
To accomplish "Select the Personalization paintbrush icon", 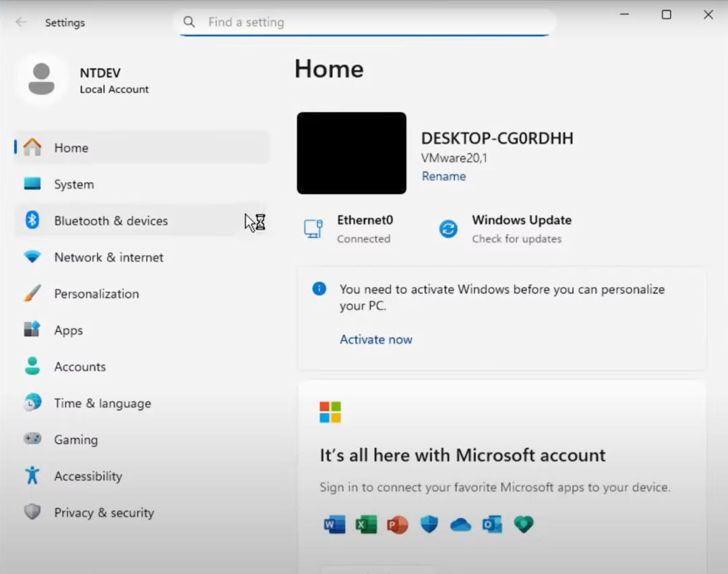I will [x=32, y=294].
